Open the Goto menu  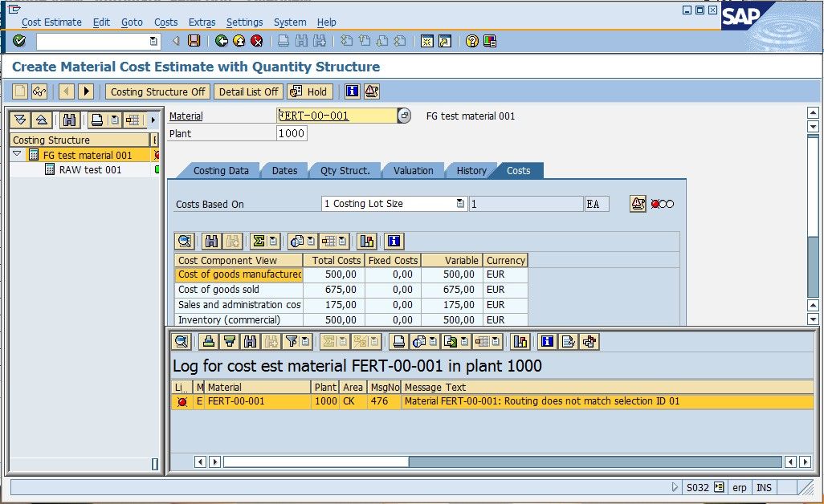132,22
